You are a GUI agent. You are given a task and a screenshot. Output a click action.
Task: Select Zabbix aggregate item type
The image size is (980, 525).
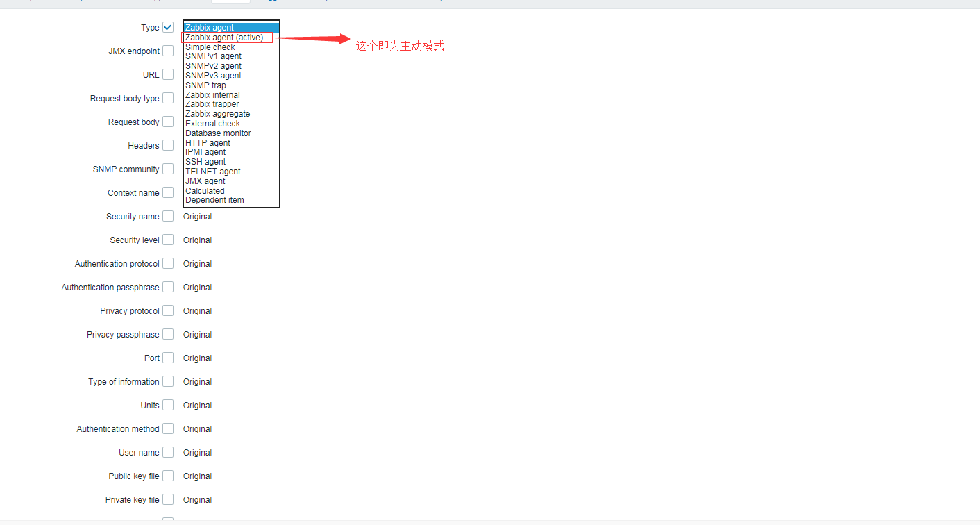(x=231, y=114)
